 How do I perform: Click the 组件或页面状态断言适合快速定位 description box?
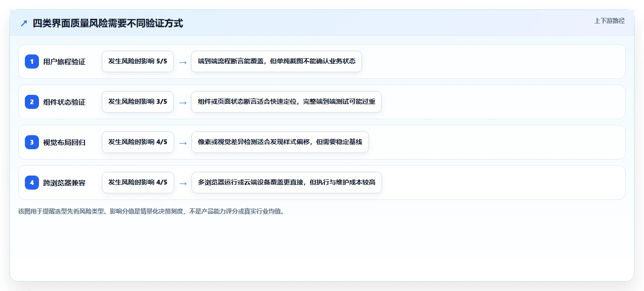[x=286, y=102]
